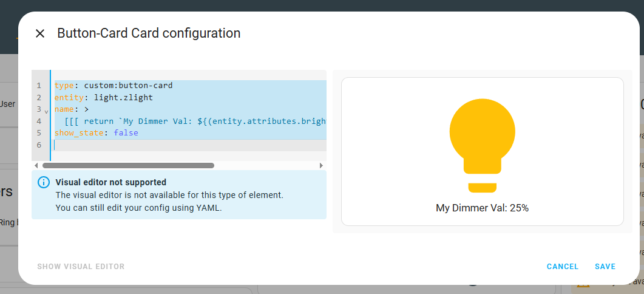Screen dimensions: 644x294
Task: Click line number 1 in gutter
Action: click(39, 86)
